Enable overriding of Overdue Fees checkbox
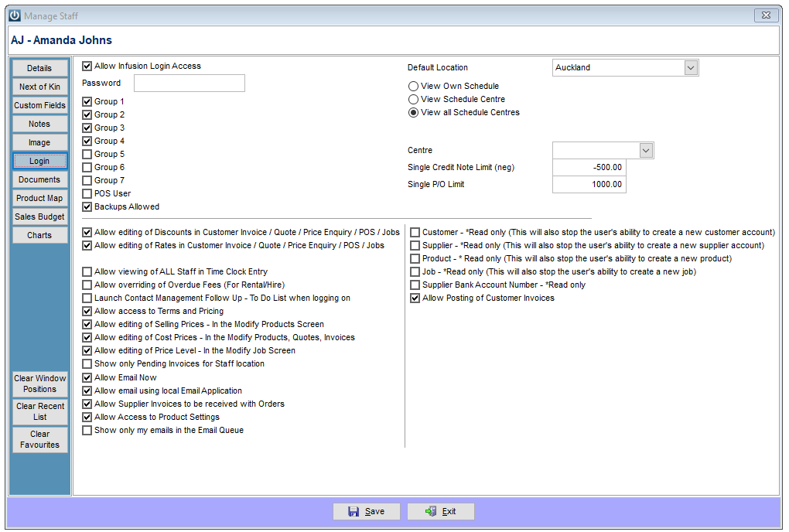This screenshot has width=789, height=532. 87,285
